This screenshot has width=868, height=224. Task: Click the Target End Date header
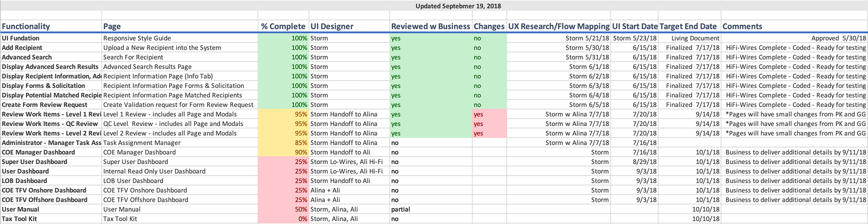(x=689, y=26)
